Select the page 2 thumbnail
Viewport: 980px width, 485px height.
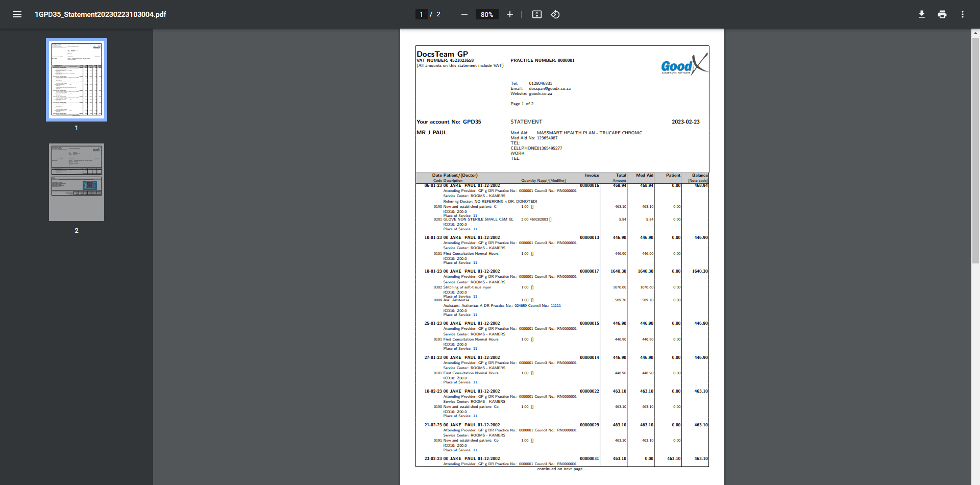tap(77, 182)
